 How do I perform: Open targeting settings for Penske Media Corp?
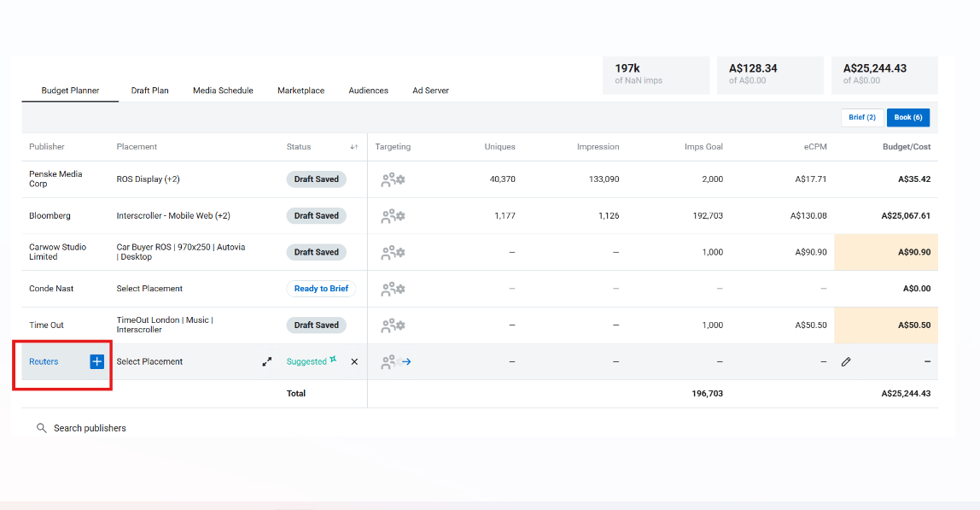(393, 179)
